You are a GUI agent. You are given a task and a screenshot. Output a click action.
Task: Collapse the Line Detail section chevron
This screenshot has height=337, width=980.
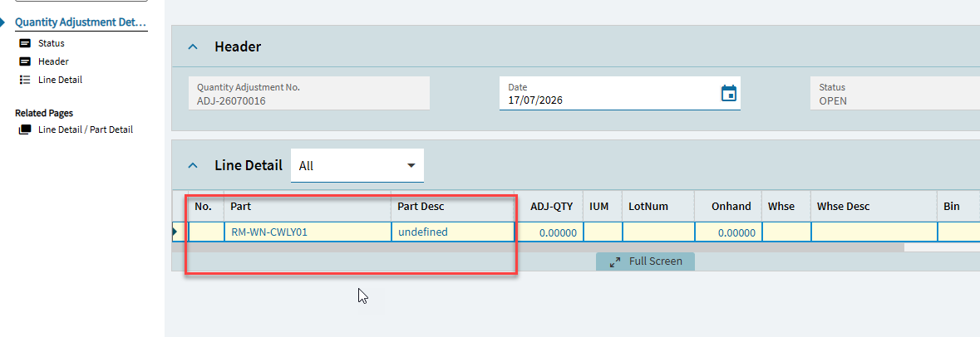[194, 166]
